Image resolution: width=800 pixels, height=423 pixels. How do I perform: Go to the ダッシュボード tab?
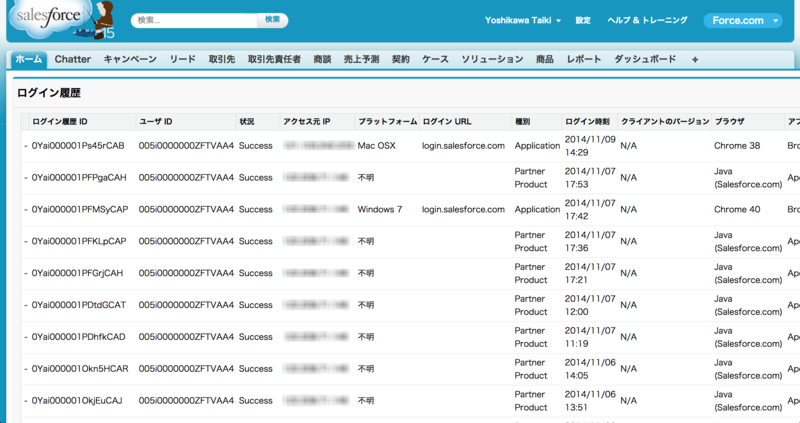pyautogui.click(x=645, y=59)
